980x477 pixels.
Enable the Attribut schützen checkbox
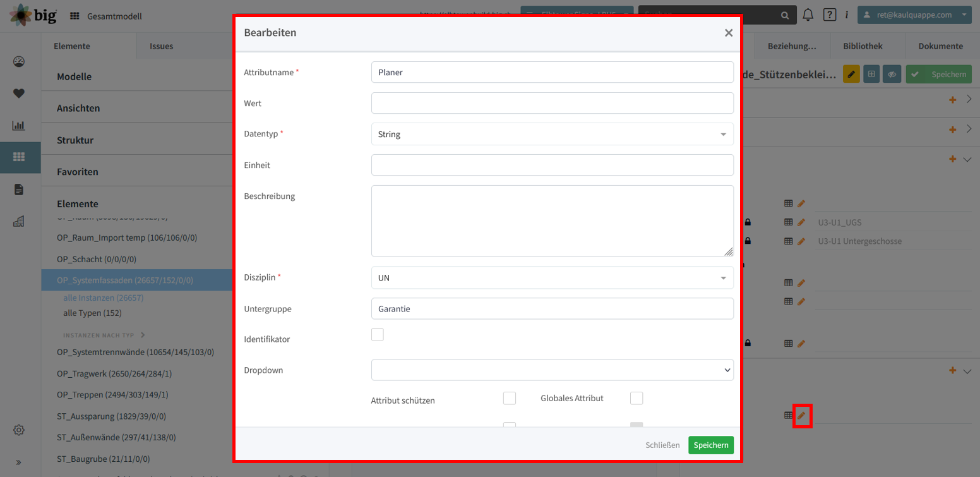[510, 398]
